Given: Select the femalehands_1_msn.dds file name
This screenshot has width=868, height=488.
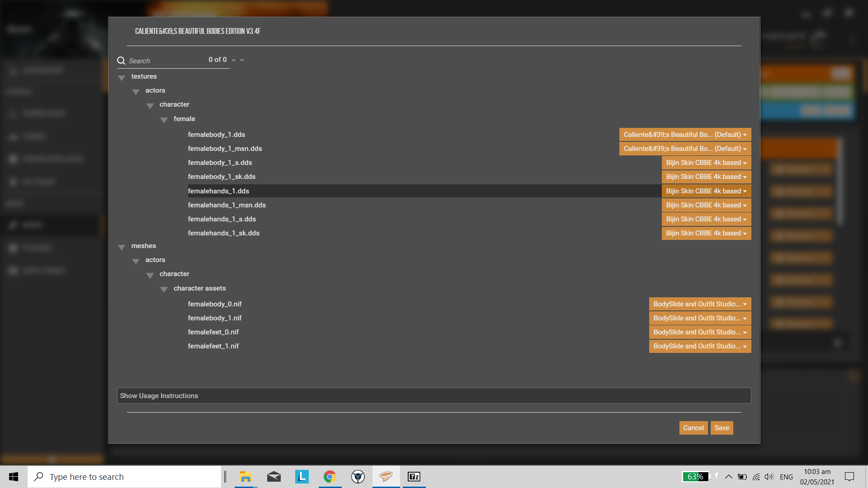Looking at the screenshot, I should click(x=227, y=205).
